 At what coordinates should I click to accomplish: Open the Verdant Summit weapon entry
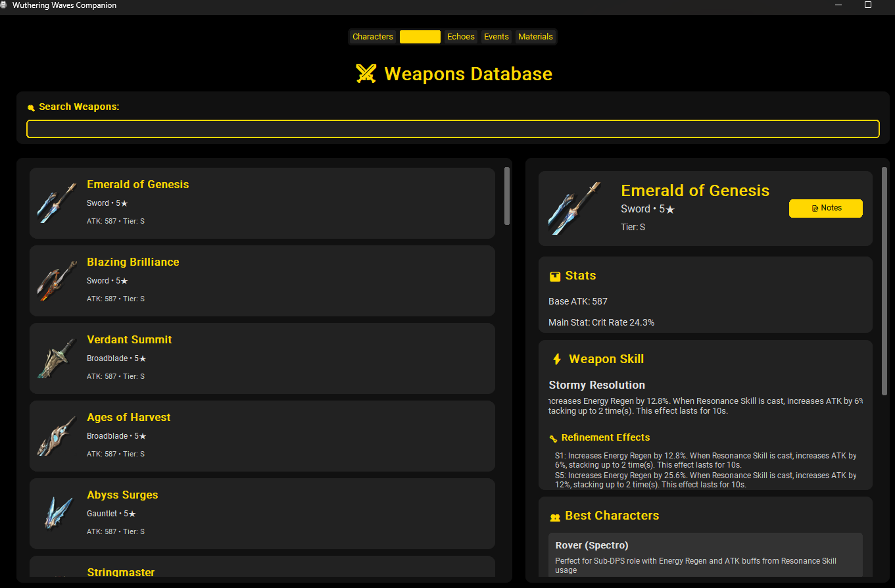[x=262, y=358]
